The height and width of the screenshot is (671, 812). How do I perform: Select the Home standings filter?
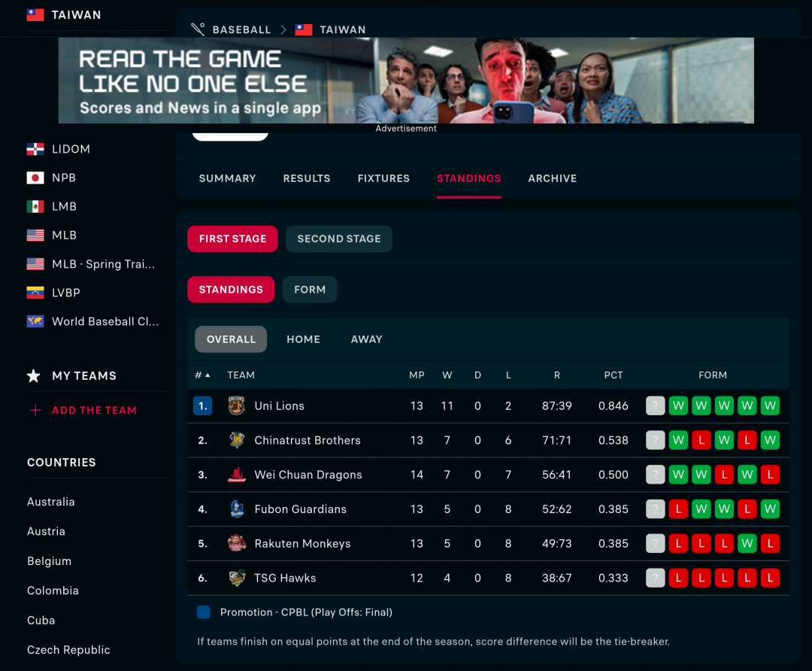[303, 339]
